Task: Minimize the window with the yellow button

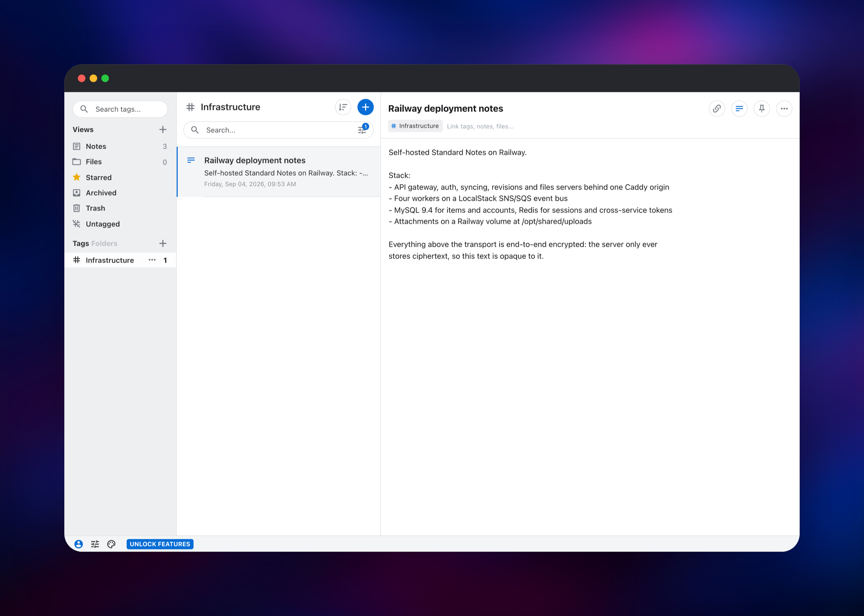Action: [x=93, y=79]
